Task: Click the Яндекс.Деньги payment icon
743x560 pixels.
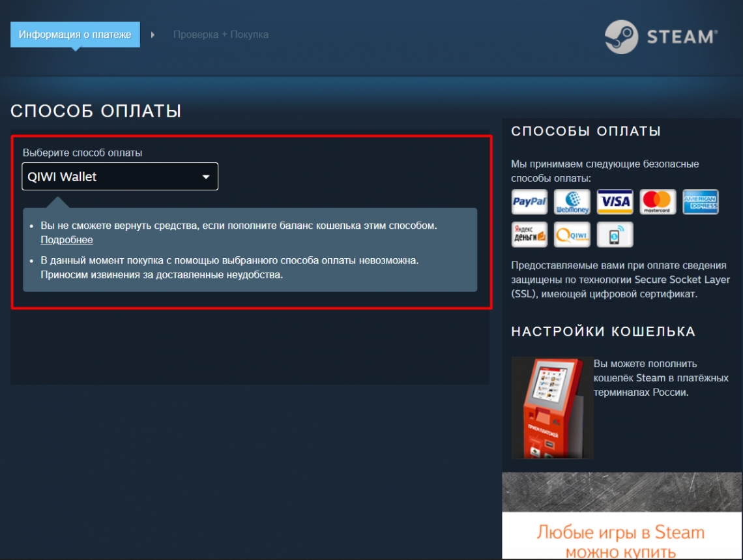Action: pyautogui.click(x=529, y=234)
